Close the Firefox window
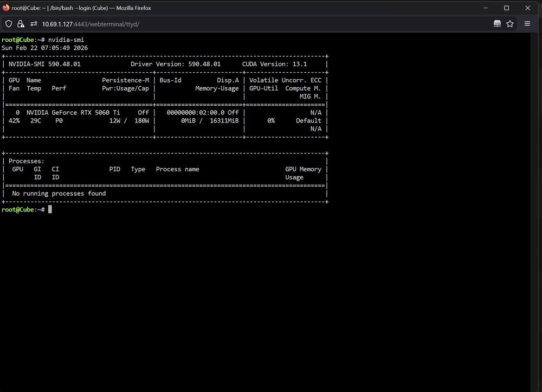Screen dimensions: 542x392 click(x=527, y=8)
